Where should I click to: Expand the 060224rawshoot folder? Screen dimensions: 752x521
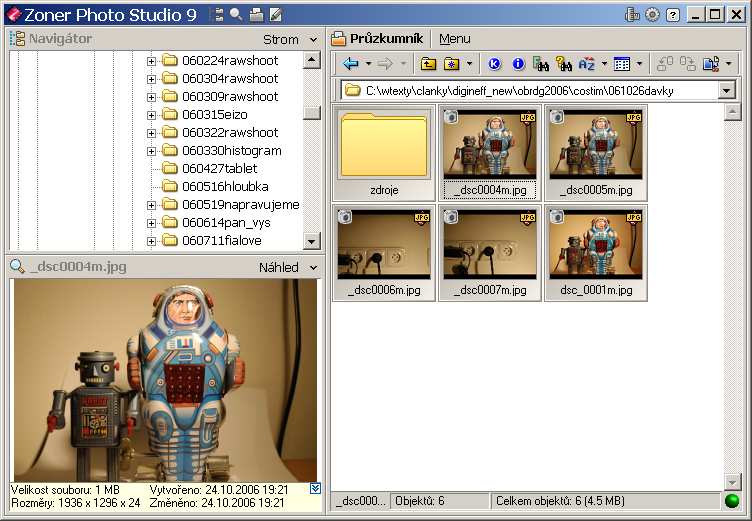coord(151,61)
